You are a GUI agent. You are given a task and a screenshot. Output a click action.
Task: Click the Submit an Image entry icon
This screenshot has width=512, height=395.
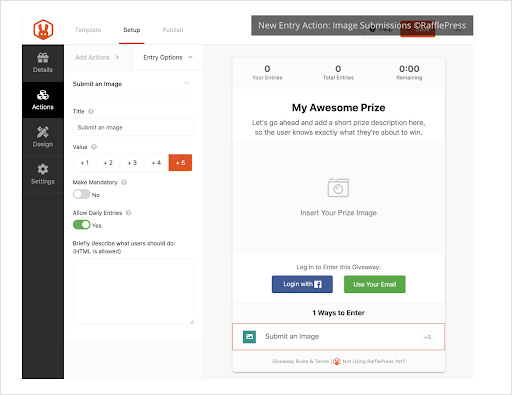pos(249,337)
